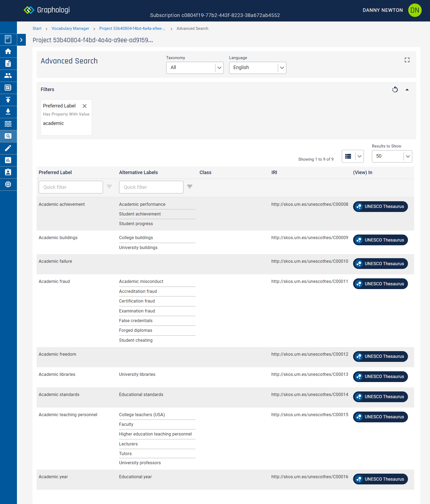430x504 pixels.
Task: Collapse the Filters section
Action: (x=407, y=90)
